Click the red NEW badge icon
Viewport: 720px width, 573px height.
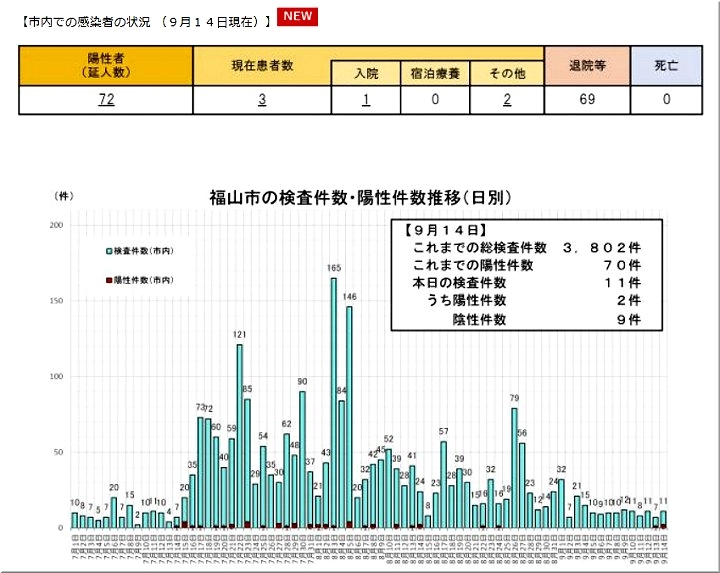pos(297,17)
